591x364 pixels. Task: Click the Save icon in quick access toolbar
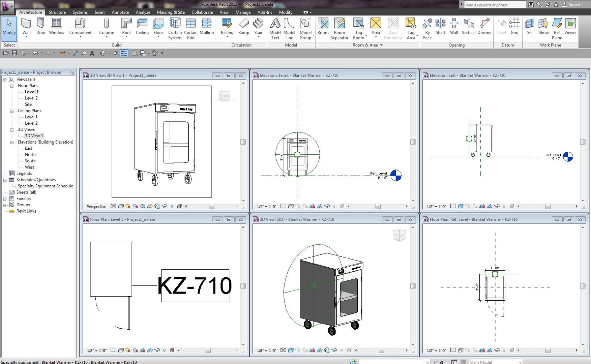coord(14,53)
